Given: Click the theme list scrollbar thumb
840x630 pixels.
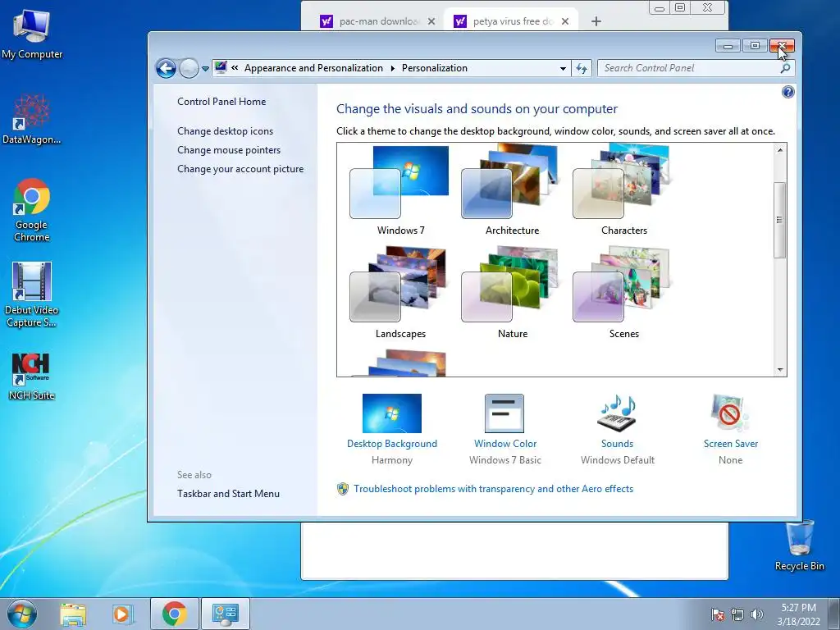Looking at the screenshot, I should (x=780, y=220).
